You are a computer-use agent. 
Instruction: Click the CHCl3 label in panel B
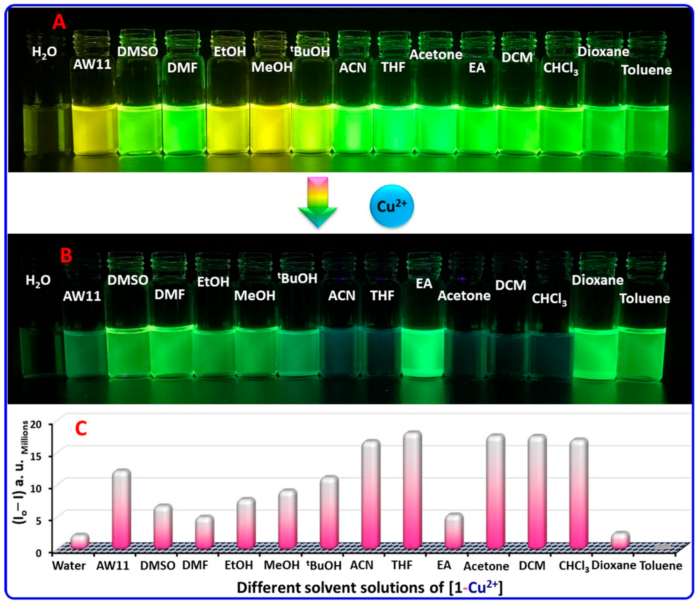pos(549,299)
